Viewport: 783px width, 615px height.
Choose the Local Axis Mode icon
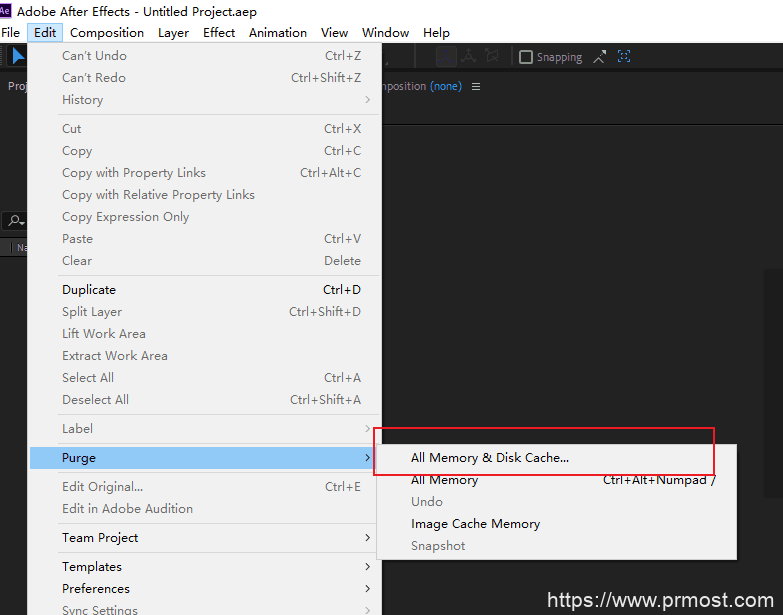446,56
